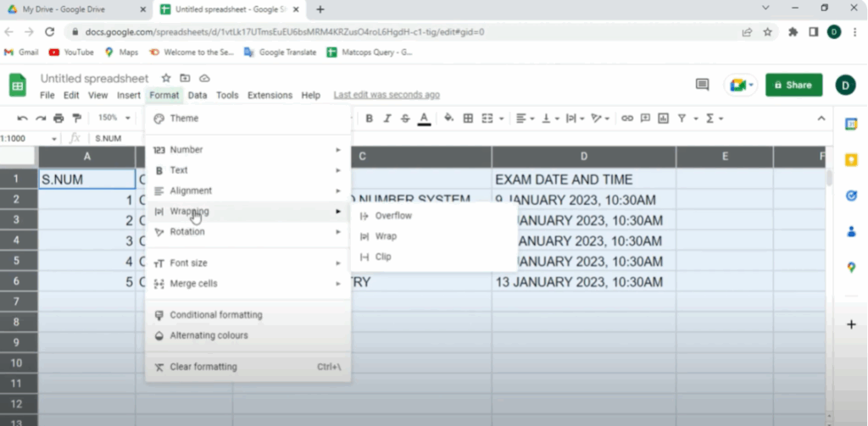This screenshot has width=868, height=426.
Task: Click the cell name box field
Action: (25, 138)
